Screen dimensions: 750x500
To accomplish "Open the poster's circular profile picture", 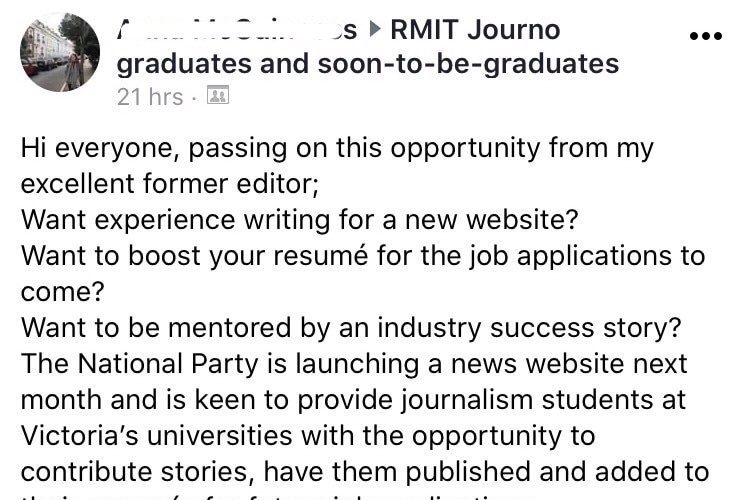I will (x=60, y=52).
